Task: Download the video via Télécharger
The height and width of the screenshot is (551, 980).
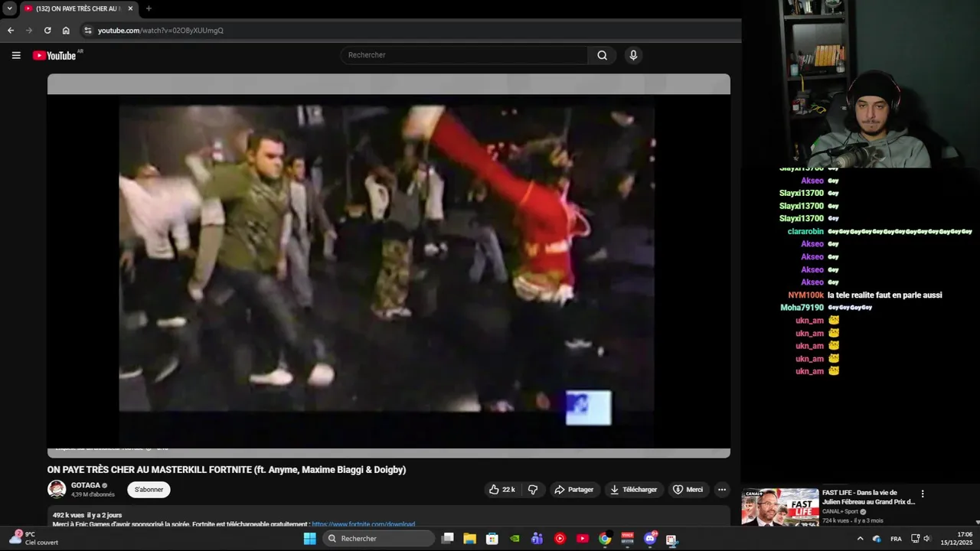Action: coord(633,490)
